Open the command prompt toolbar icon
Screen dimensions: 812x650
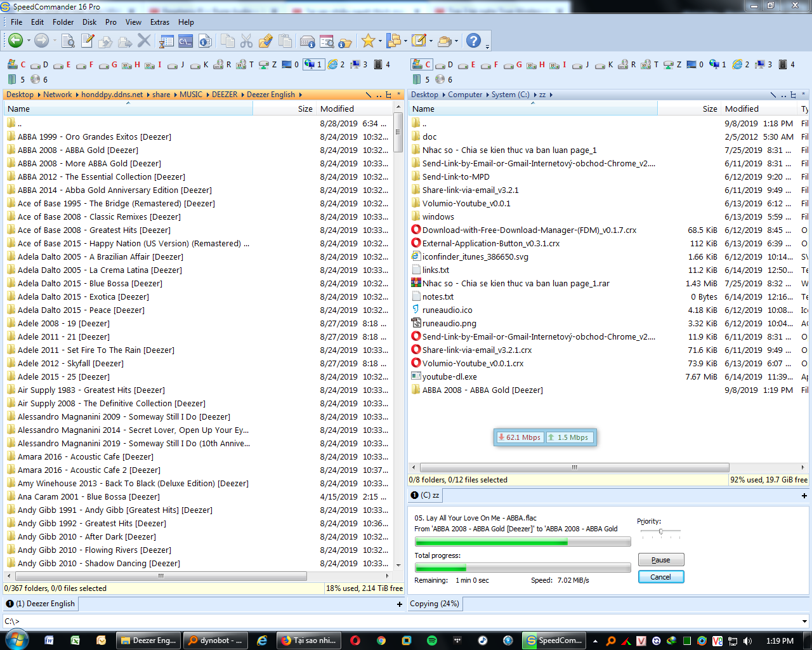[185, 41]
